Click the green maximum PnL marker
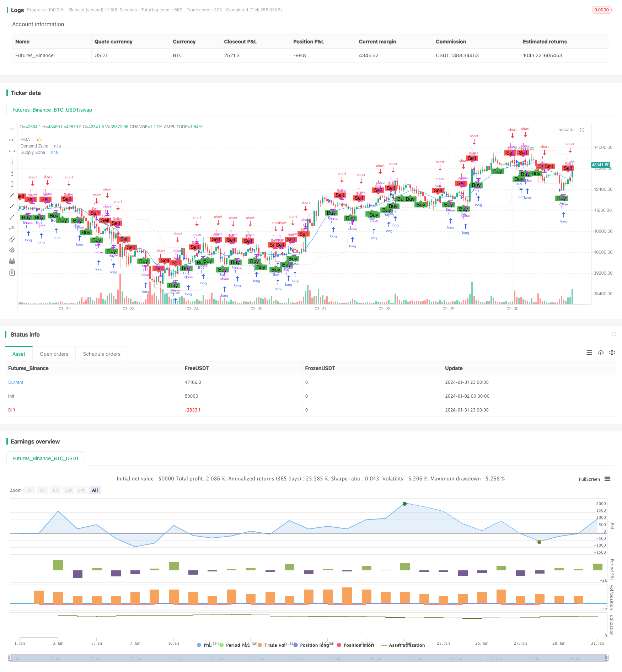This screenshot has height=672, width=622. [404, 504]
